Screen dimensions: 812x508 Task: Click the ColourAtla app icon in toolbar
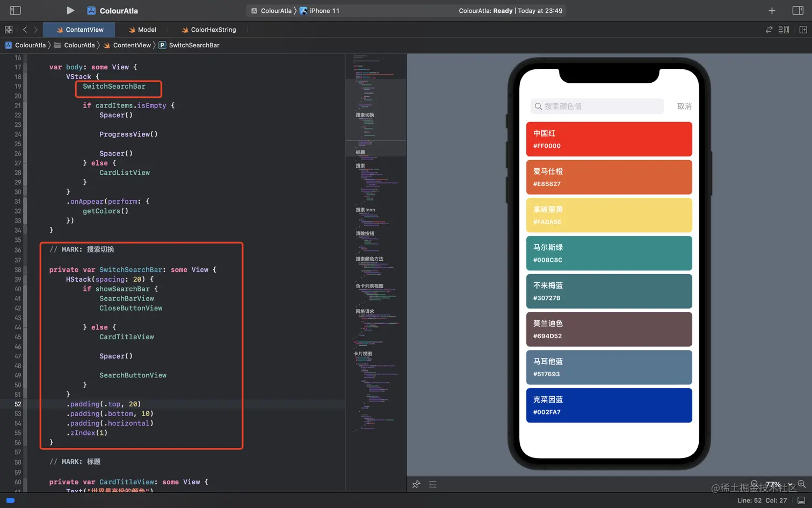[91, 10]
